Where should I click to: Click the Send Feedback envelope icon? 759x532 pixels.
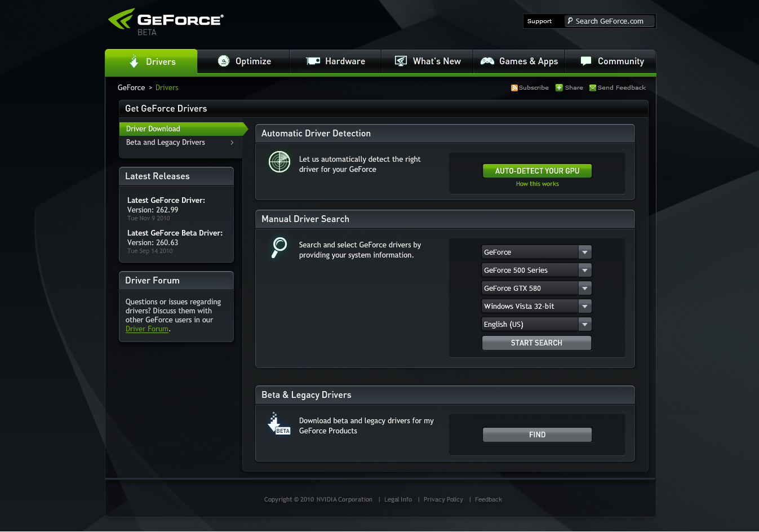pos(593,88)
